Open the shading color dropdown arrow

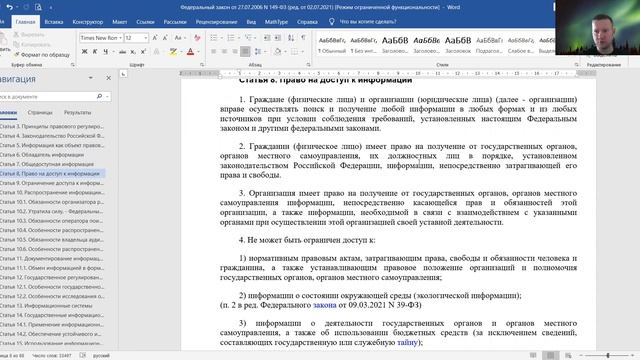285,52
